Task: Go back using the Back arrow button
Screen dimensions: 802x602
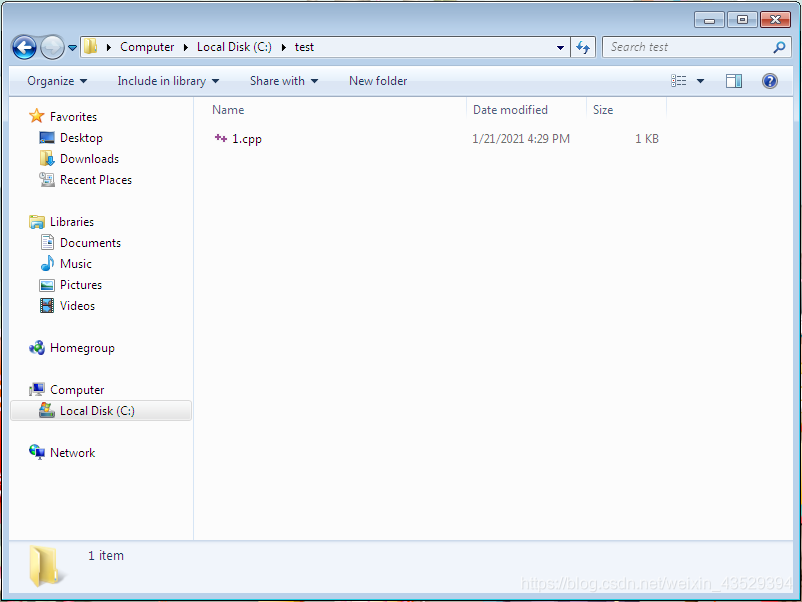Action: [24, 48]
